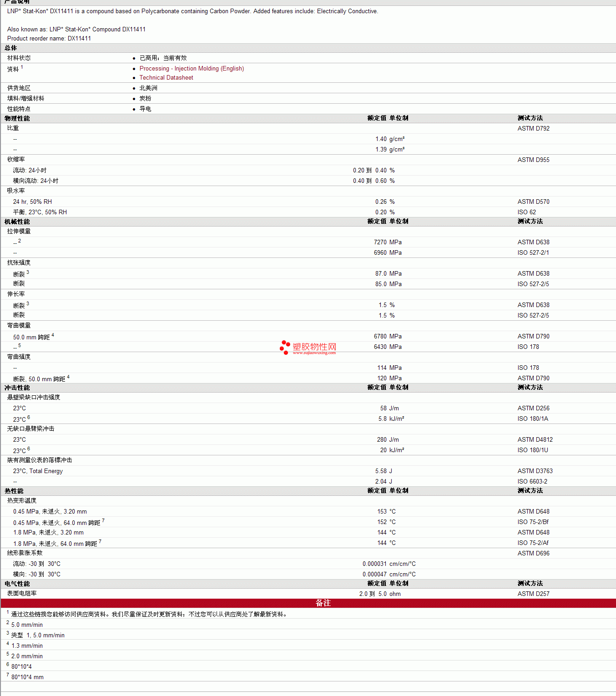The height and width of the screenshot is (696, 616).
Task: Select the ASTM D792 test method
Action: tap(534, 129)
